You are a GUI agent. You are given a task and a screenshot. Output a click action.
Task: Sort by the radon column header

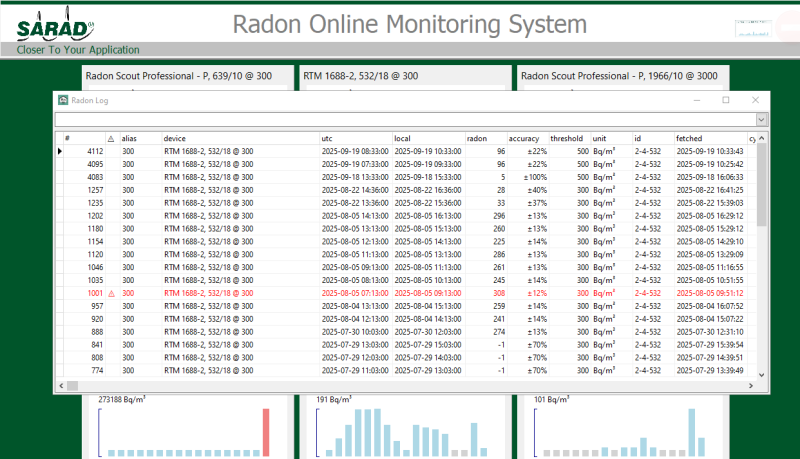477,138
